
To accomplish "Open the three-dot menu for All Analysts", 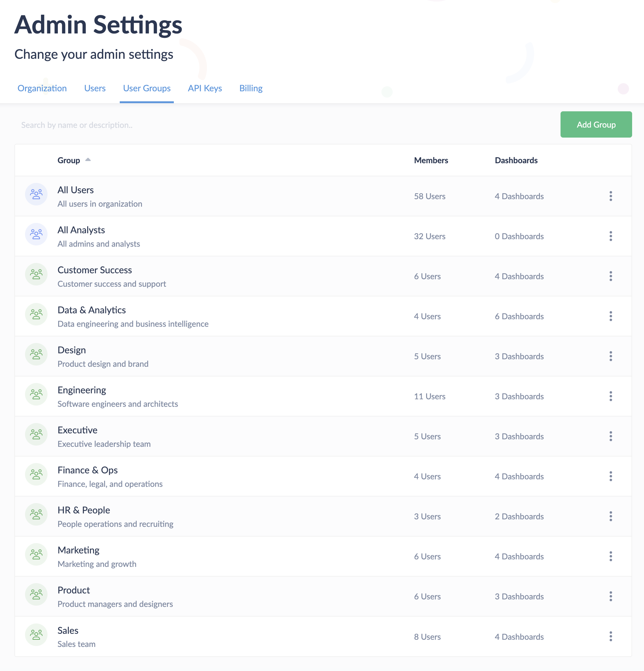I will (x=611, y=236).
